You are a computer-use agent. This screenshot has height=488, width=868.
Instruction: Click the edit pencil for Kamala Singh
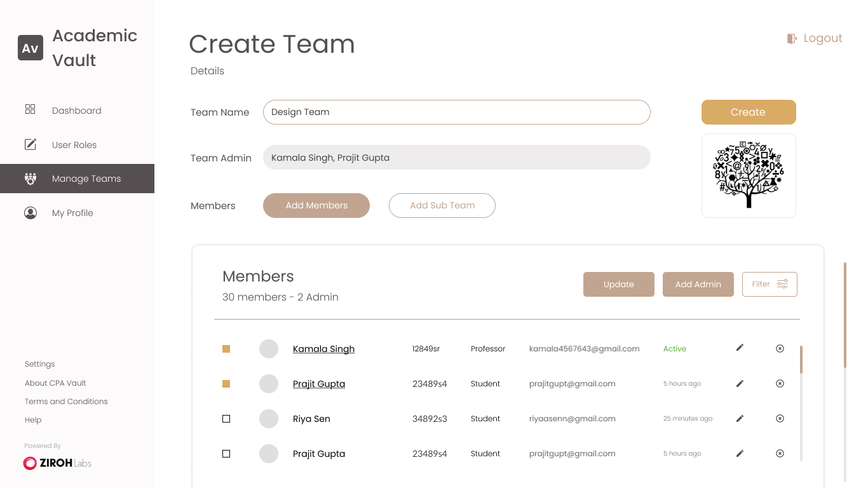click(x=740, y=348)
